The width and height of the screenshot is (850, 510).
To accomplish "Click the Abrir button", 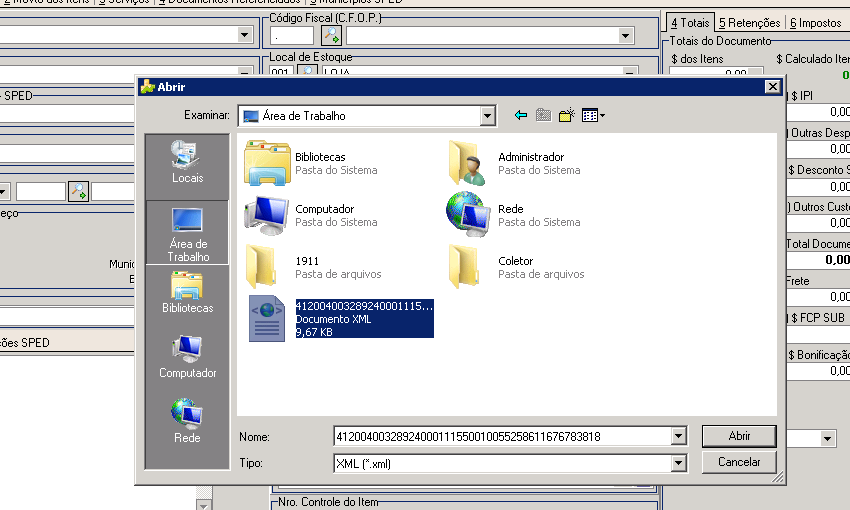I will click(x=739, y=436).
